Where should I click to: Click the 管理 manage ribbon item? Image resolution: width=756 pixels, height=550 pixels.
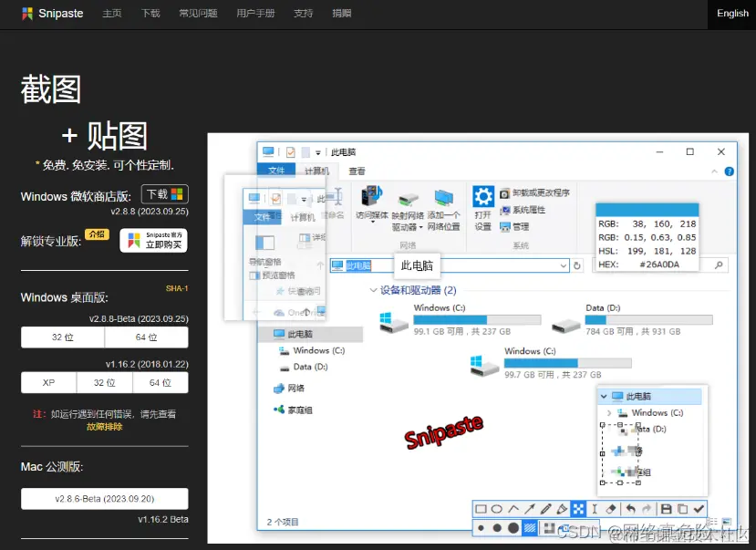pos(514,226)
